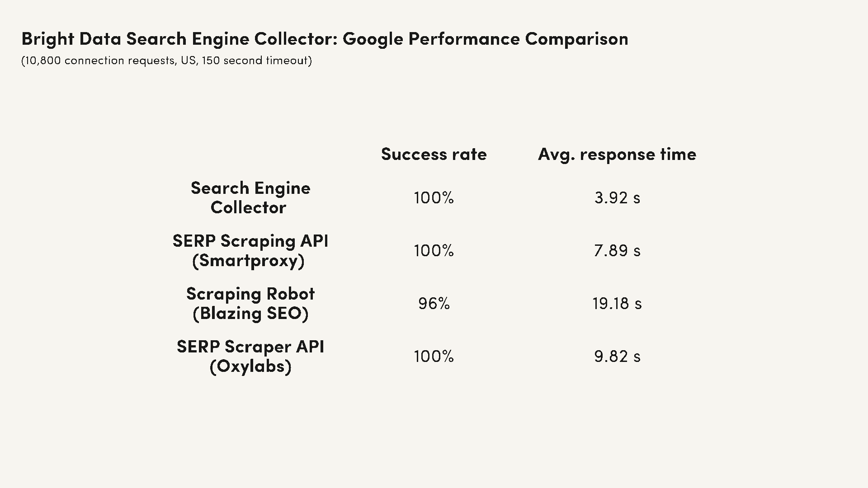Viewport: 868px width, 488px height.
Task: Select the SERP Scraper API (Oxylabs) label
Action: click(250, 357)
